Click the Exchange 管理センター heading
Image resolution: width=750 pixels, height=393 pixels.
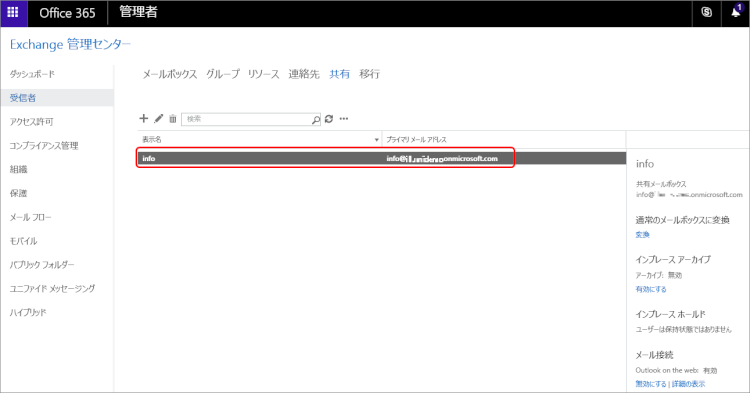click(x=70, y=44)
